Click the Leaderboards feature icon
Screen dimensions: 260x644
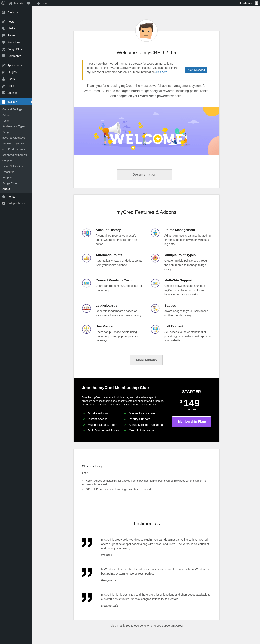click(87, 308)
